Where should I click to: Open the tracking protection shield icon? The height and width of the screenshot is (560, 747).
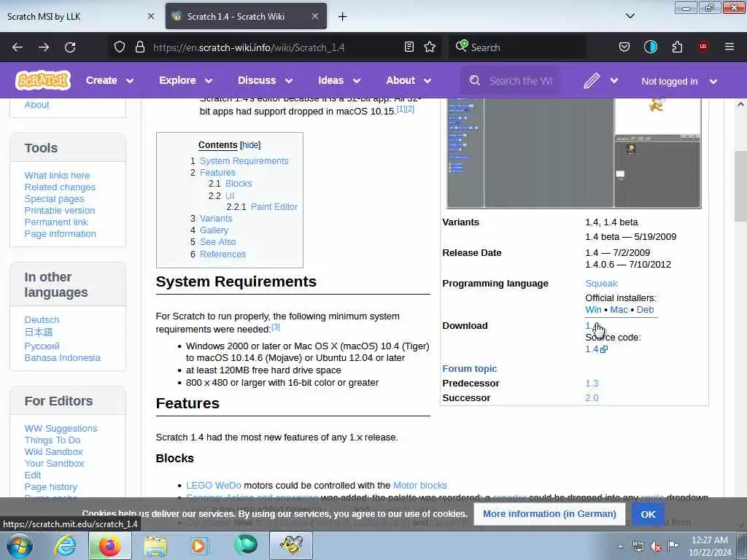tap(120, 47)
